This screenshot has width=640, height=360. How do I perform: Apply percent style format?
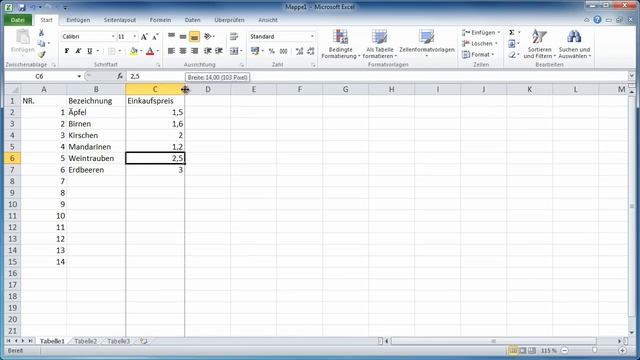[271, 51]
